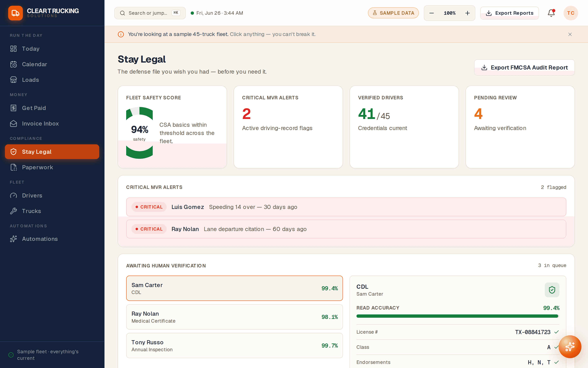Open the TC user avatar
The height and width of the screenshot is (368, 588).
click(x=570, y=13)
